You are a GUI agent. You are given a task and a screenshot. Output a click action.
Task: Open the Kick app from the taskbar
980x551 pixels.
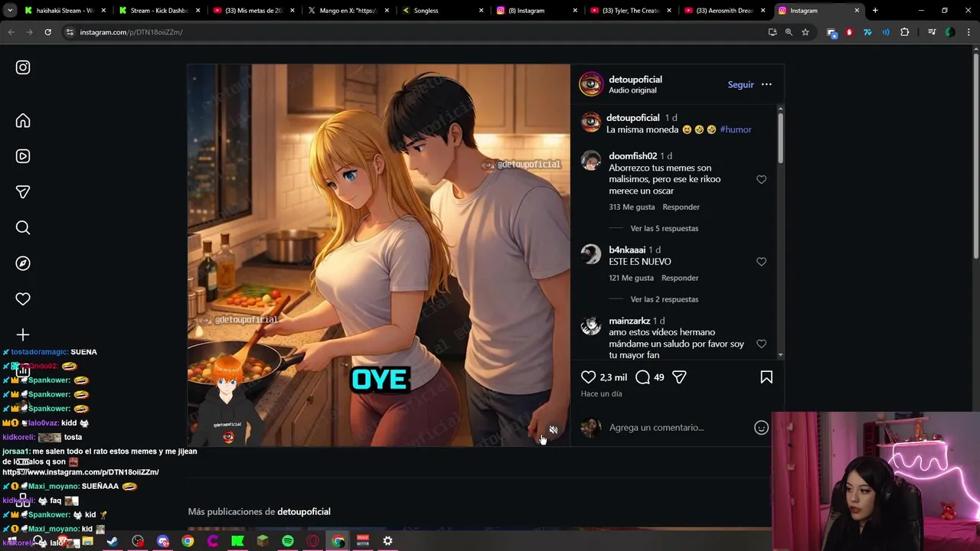click(x=237, y=541)
